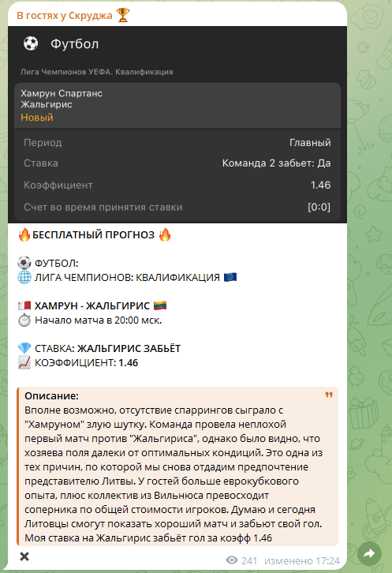Click the quote mark icon in description block
The image size is (392, 573).
[x=329, y=395]
